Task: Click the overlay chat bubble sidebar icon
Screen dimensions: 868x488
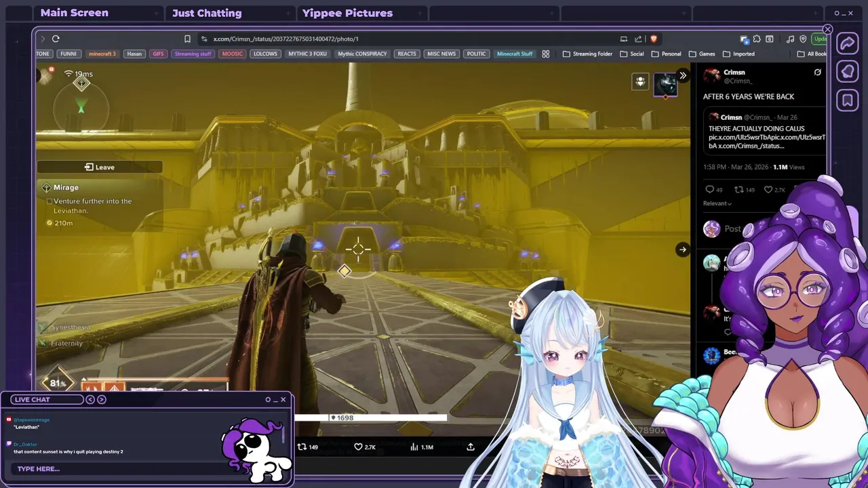Action: click(848, 72)
